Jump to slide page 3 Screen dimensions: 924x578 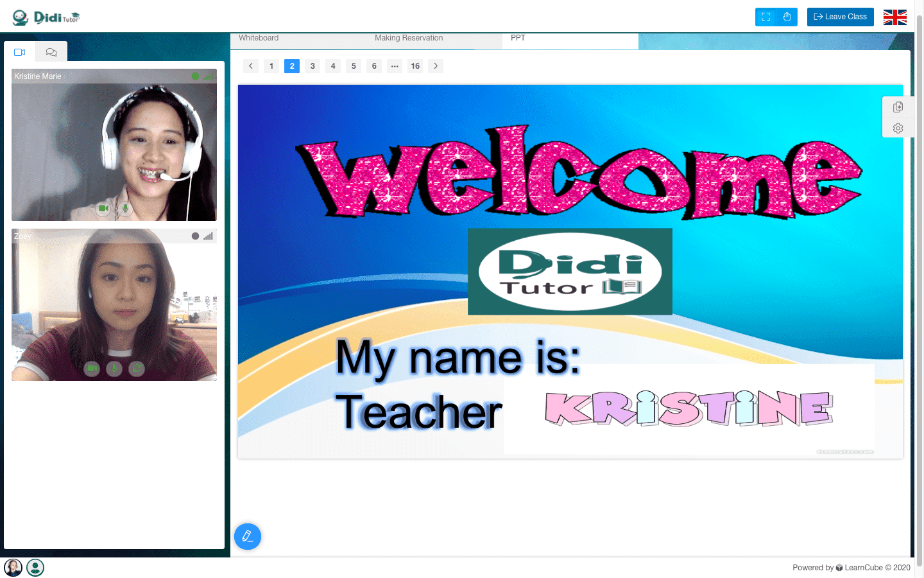point(312,66)
